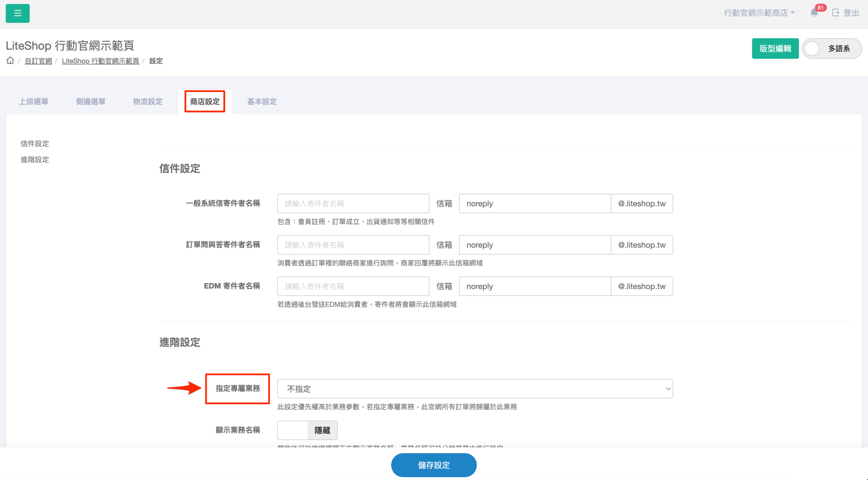
Task: Click the 儲存設定 save button
Action: 434,465
